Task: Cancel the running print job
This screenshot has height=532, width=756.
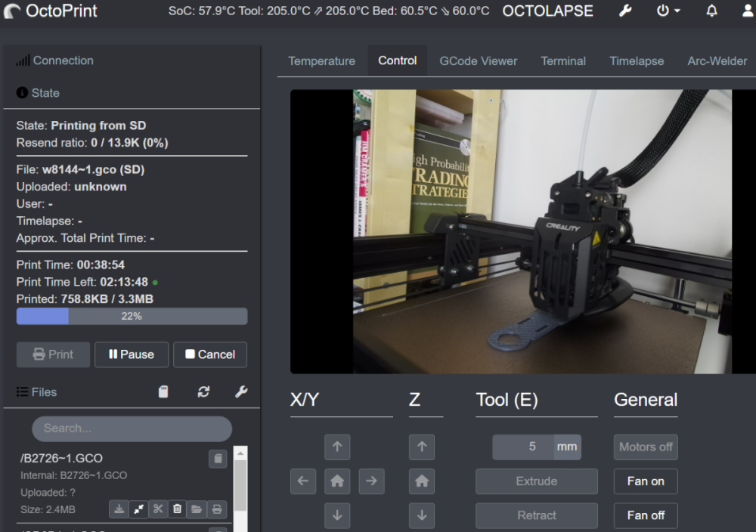Action: (210, 354)
